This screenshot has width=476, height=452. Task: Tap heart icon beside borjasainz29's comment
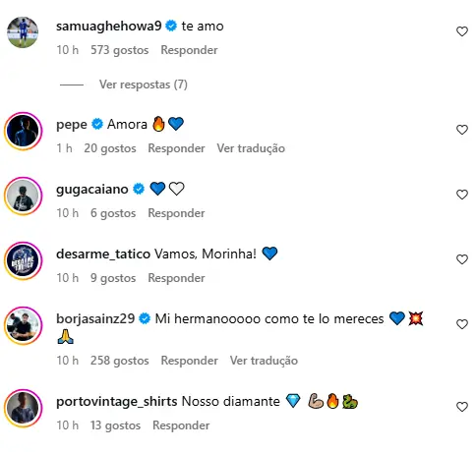pos(462,324)
